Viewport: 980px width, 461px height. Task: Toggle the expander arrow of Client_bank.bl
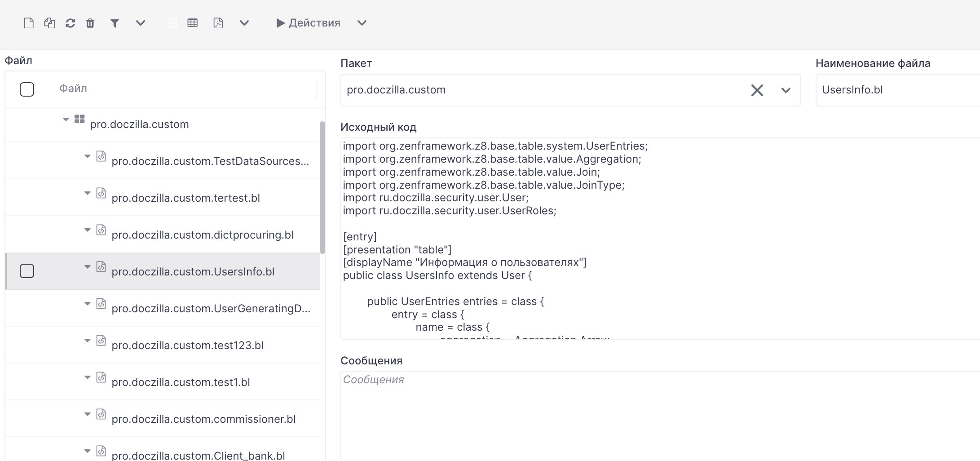(x=88, y=451)
